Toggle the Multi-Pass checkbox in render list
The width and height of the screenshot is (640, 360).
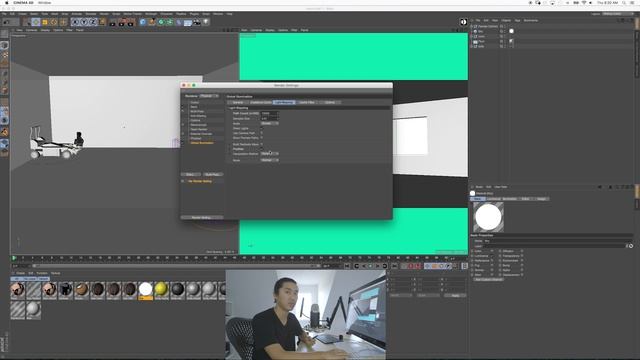pos(183,111)
